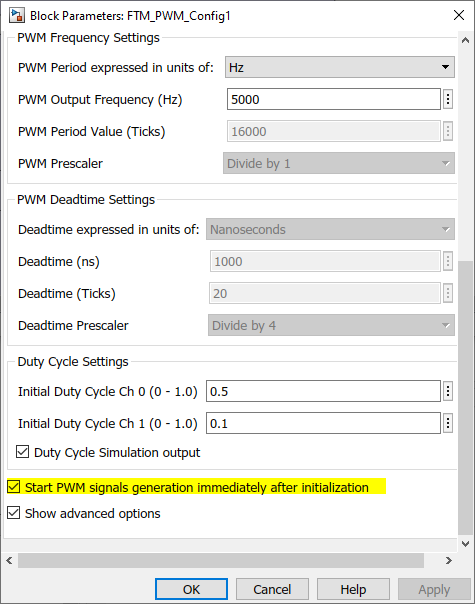Uncheck Start PWM signals generation immediately after initialization

pos(13,487)
